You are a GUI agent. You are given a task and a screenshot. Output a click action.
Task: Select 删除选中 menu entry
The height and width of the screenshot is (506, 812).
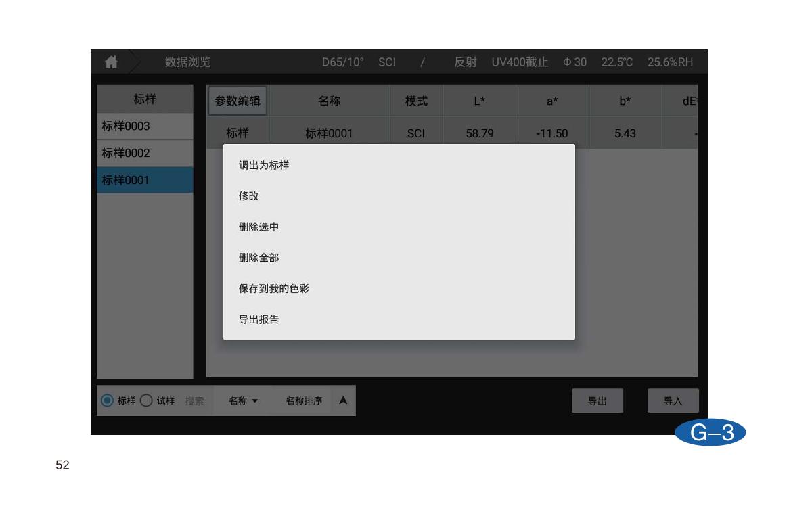point(258,227)
